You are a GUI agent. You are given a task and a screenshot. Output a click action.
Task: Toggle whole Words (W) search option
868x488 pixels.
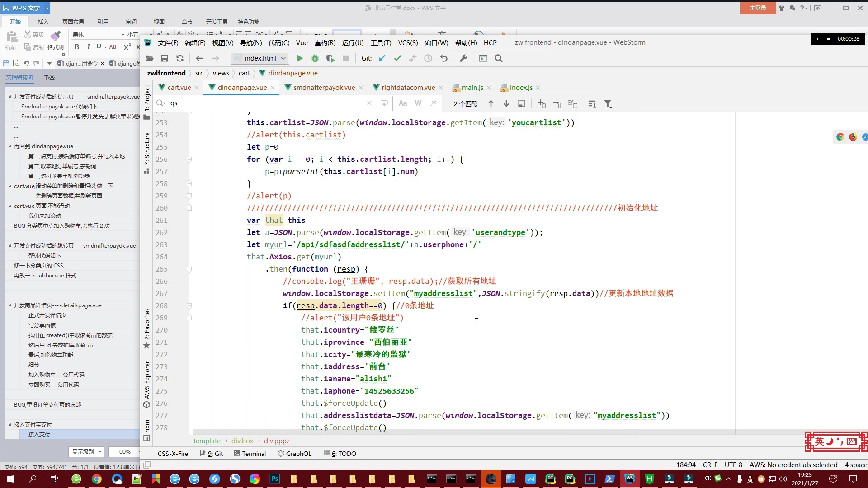tap(418, 103)
